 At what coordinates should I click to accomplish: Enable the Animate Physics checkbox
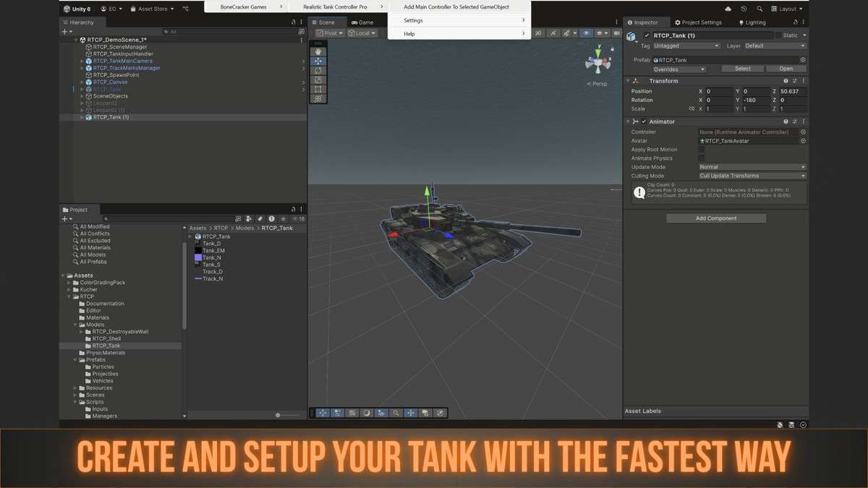pyautogui.click(x=701, y=158)
